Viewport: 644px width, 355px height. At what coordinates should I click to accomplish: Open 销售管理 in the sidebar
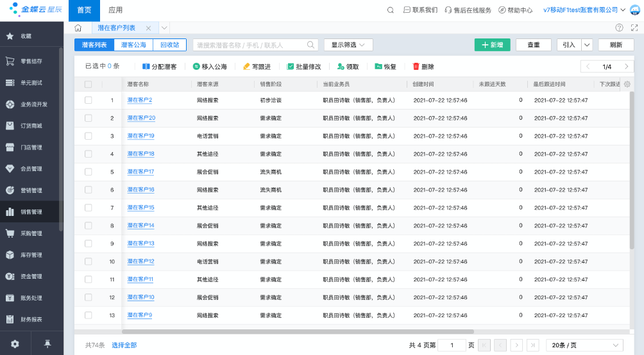(x=31, y=211)
